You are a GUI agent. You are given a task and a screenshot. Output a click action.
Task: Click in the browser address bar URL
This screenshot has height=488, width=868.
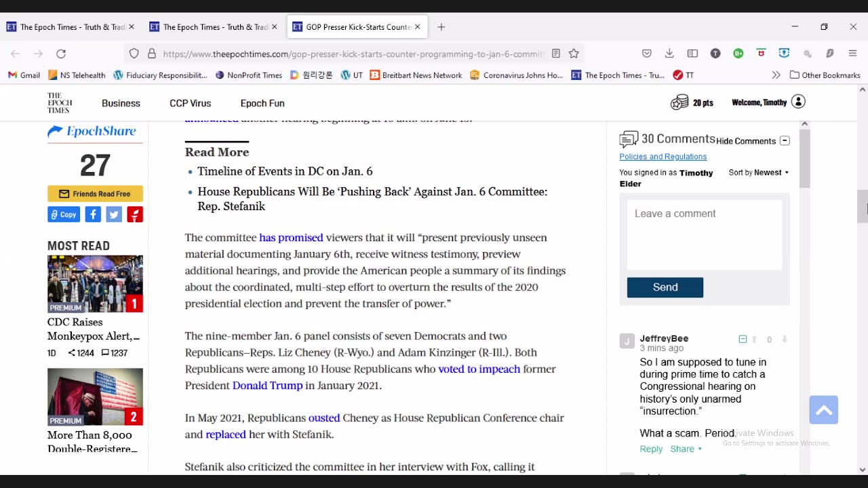pyautogui.click(x=353, y=54)
